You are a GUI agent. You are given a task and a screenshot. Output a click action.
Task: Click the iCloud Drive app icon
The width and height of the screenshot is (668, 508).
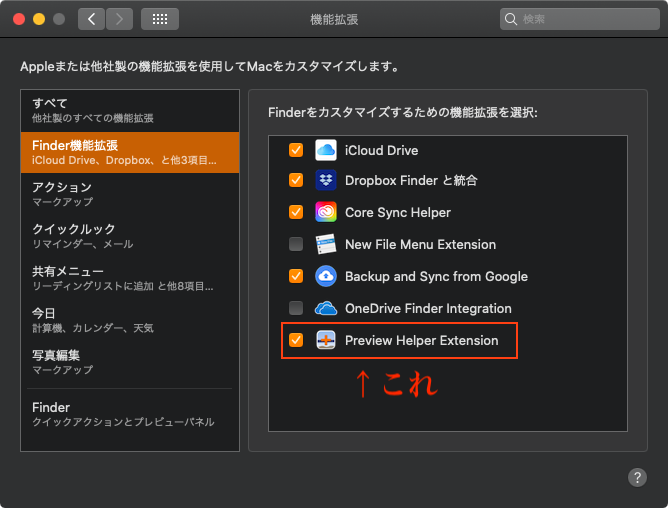pos(326,150)
